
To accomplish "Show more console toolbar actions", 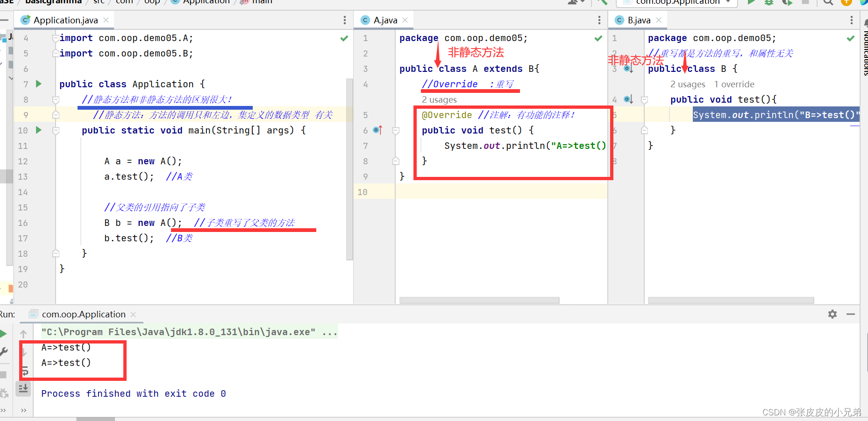I will point(23,410).
